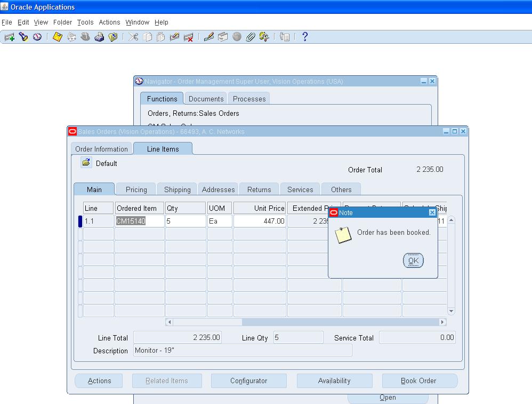Click the Clear Record eraser icon
Screen dimensions: 532x404
[x=174, y=37]
